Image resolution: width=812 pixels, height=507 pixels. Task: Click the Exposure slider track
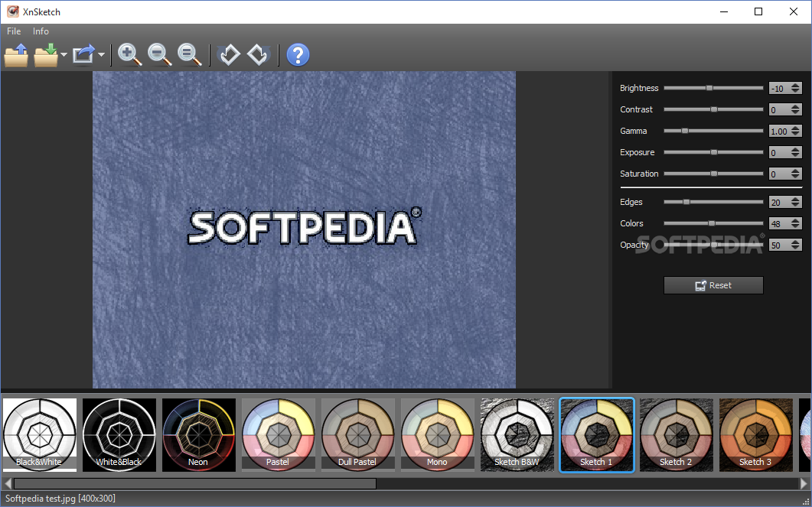(713, 152)
